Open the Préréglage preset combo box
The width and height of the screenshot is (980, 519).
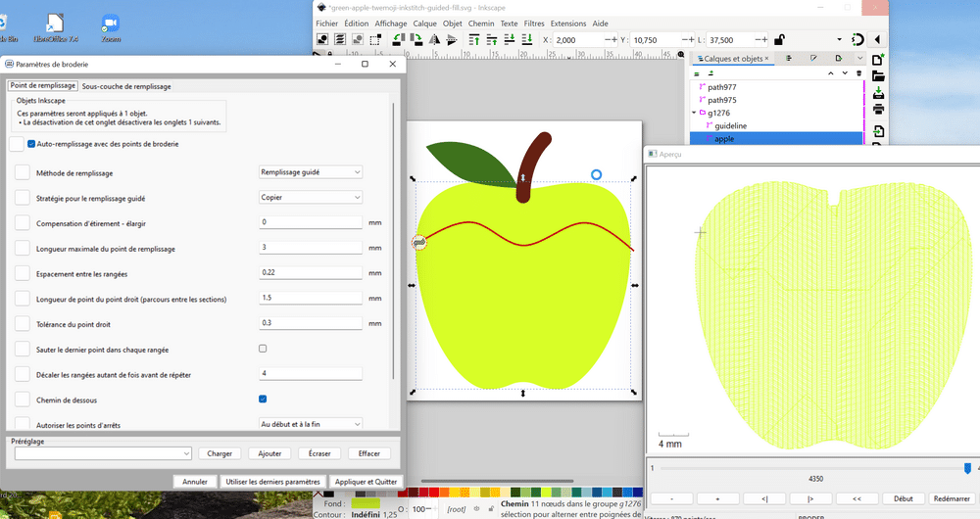coord(103,453)
